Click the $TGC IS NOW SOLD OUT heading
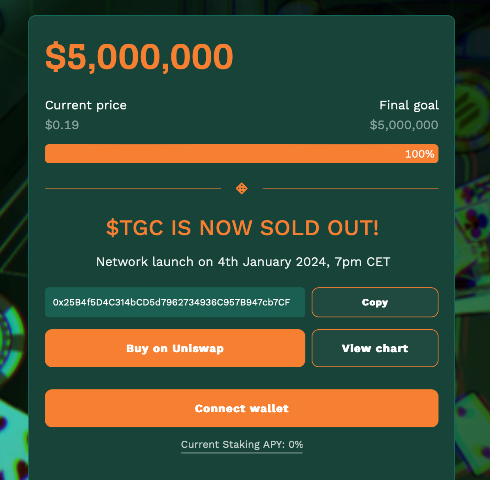The width and height of the screenshot is (490, 480). [242, 228]
